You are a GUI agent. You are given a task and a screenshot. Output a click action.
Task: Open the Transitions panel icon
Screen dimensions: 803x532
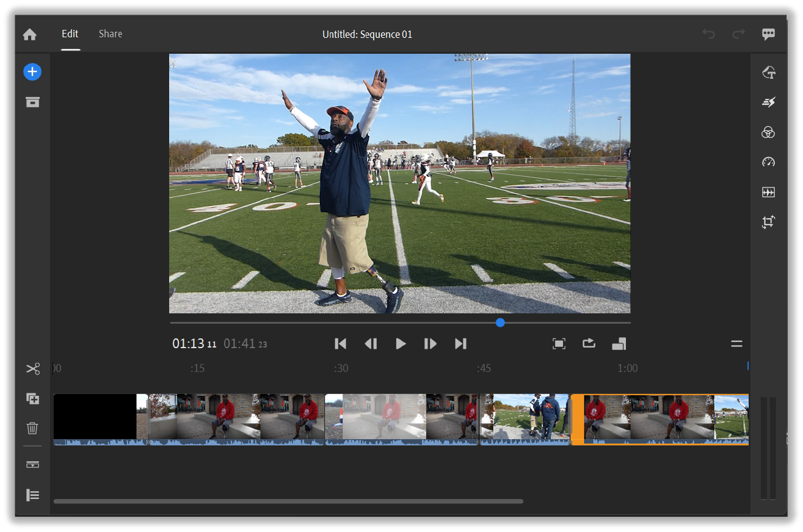768,103
